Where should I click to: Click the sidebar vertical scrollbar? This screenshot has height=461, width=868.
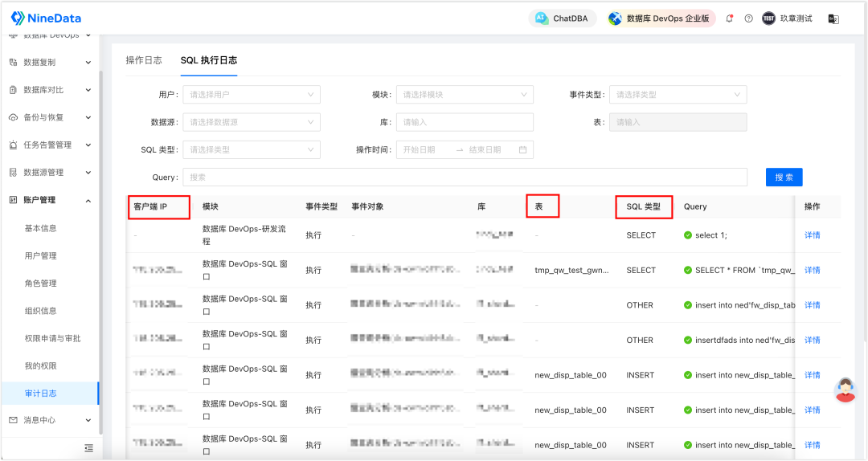coord(100,252)
